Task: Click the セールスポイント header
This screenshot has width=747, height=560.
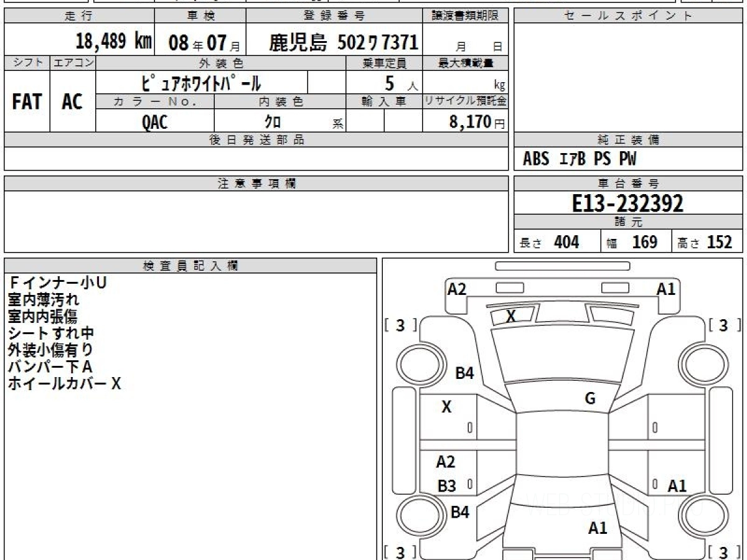Action: click(628, 16)
